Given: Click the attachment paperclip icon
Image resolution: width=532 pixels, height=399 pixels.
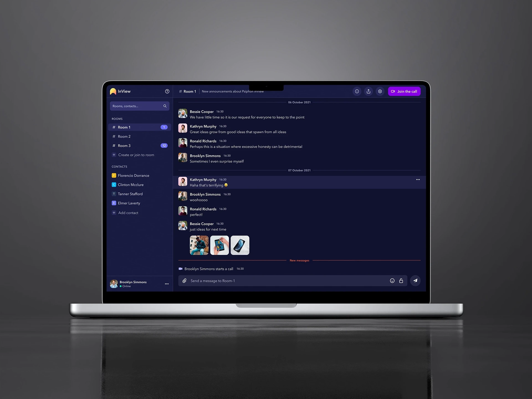Looking at the screenshot, I should click(x=183, y=280).
